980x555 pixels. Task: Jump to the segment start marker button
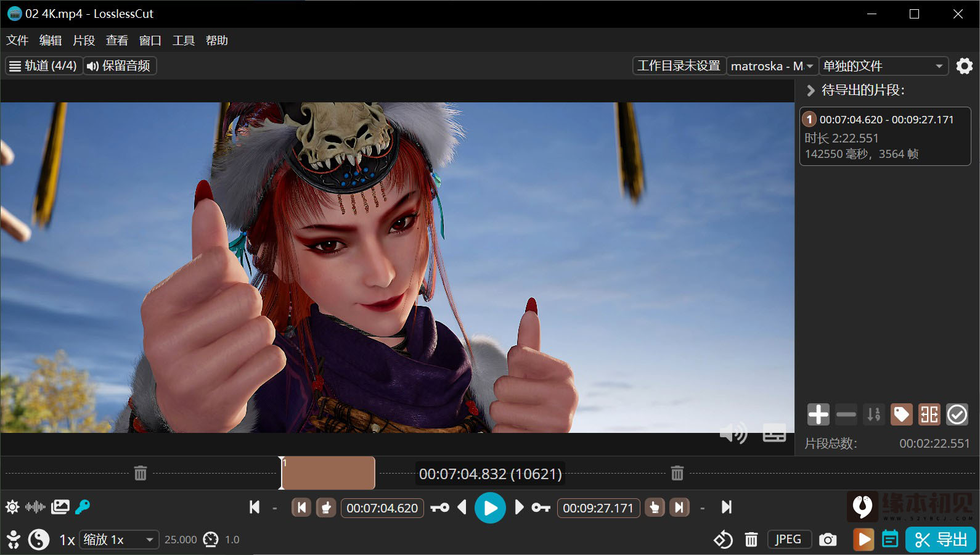click(301, 508)
